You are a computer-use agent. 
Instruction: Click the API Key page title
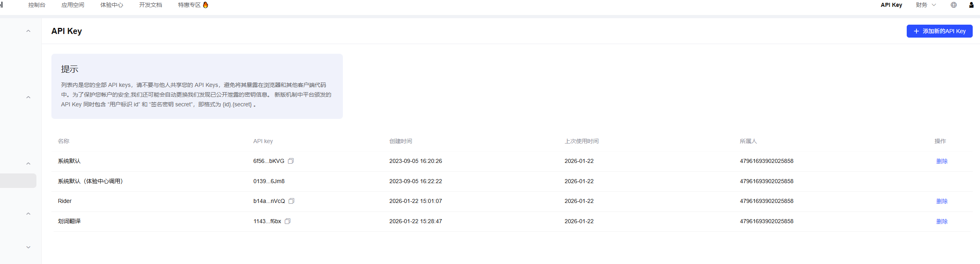[67, 31]
